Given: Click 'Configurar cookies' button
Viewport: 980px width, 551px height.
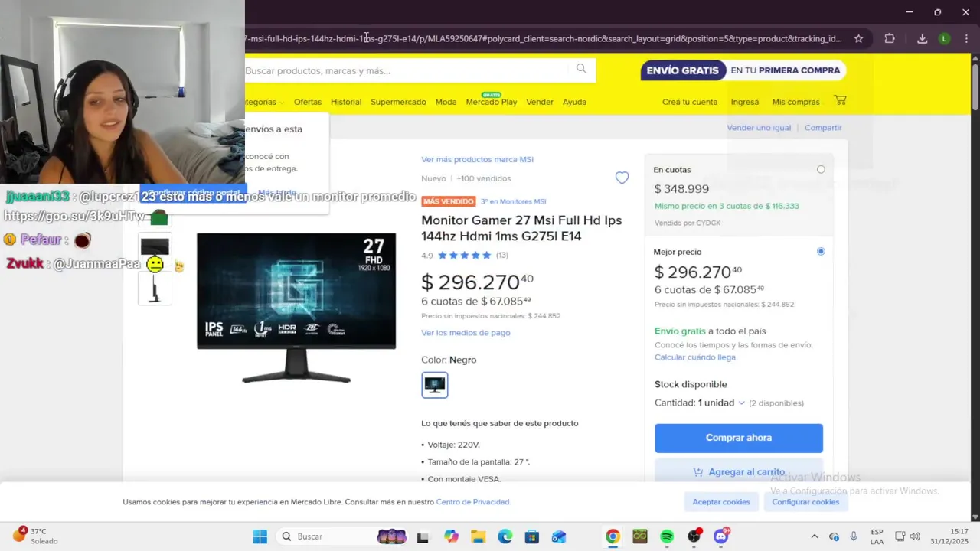Looking at the screenshot, I should coord(805,502).
